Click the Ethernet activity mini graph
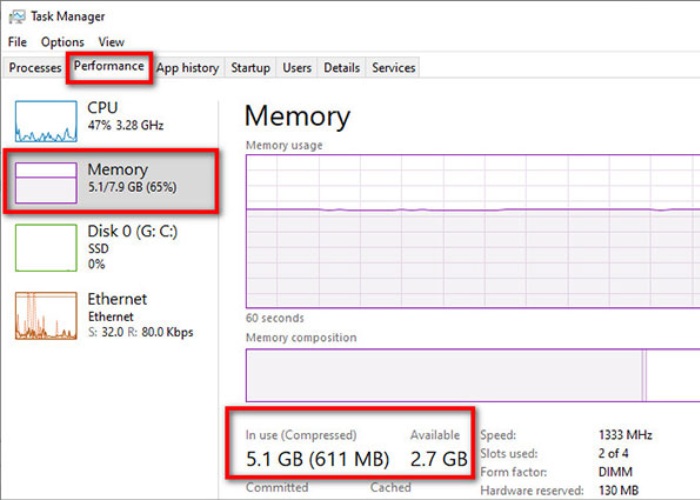700x500 pixels. coord(45,316)
